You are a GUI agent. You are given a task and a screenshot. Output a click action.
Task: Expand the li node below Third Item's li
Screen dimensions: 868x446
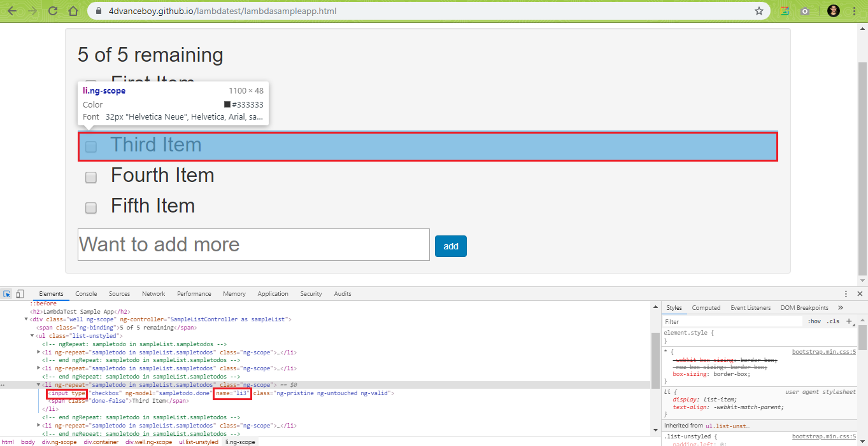pos(39,426)
